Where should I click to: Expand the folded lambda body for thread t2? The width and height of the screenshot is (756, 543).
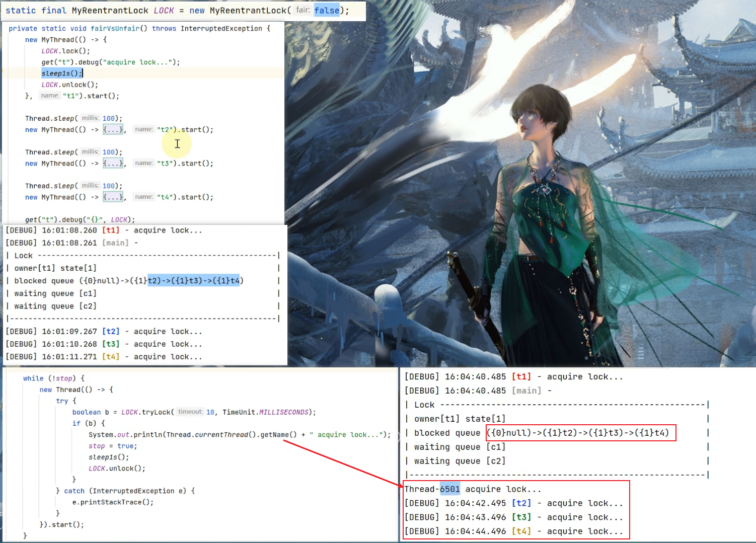(x=113, y=130)
